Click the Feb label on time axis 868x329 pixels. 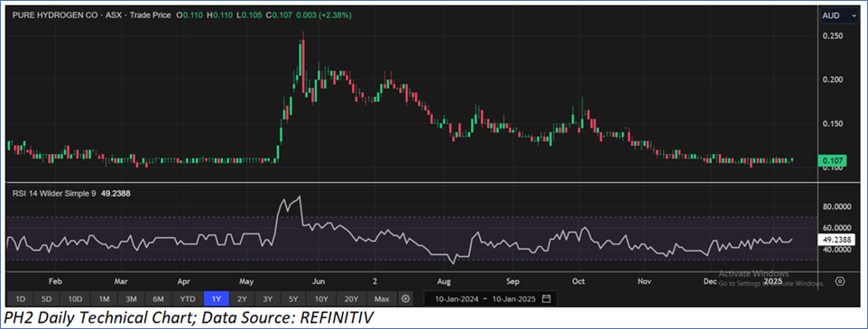(x=54, y=281)
